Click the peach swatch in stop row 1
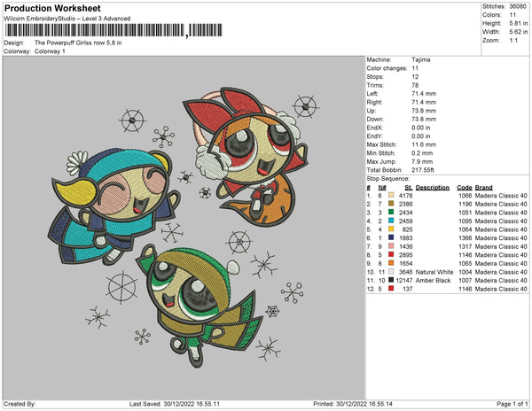This screenshot has height=411, width=532. (x=391, y=195)
